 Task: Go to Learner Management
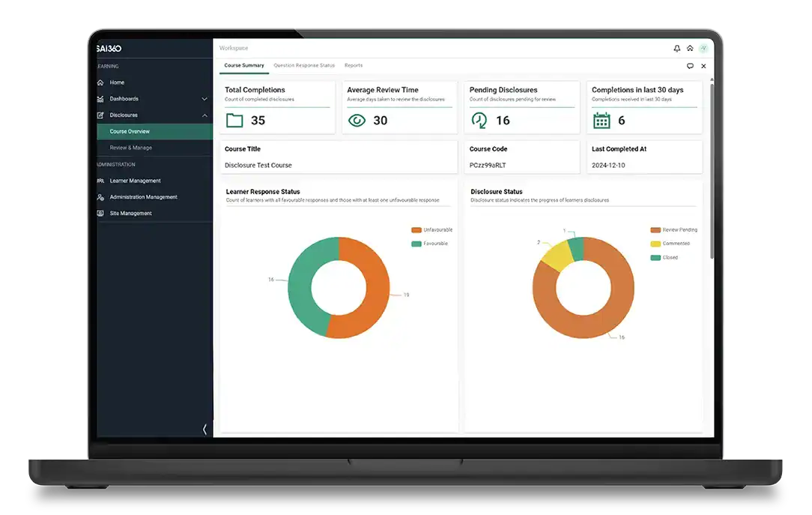pos(135,181)
